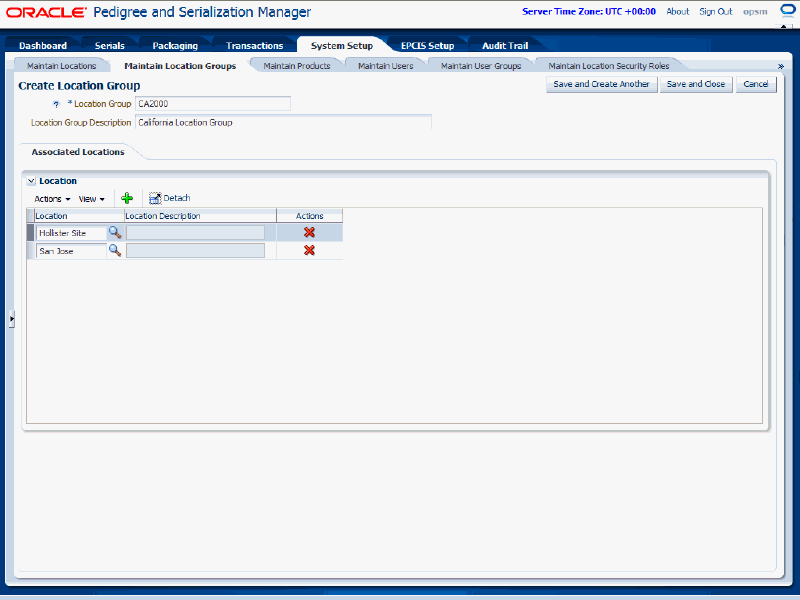
Task: Open the search icon for Hollister Site
Action: tap(115, 233)
